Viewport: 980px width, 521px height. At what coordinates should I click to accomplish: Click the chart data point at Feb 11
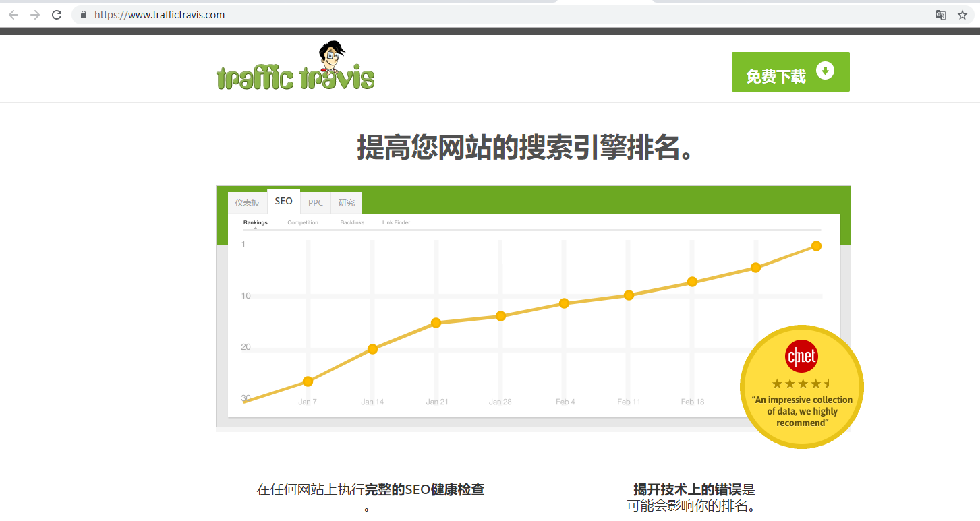(x=629, y=295)
